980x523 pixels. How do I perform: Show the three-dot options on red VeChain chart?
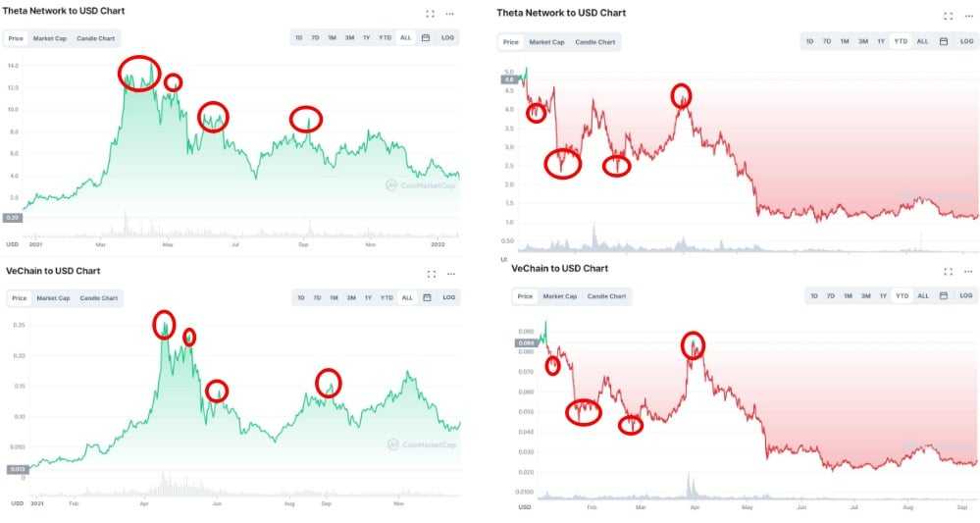[x=966, y=271]
